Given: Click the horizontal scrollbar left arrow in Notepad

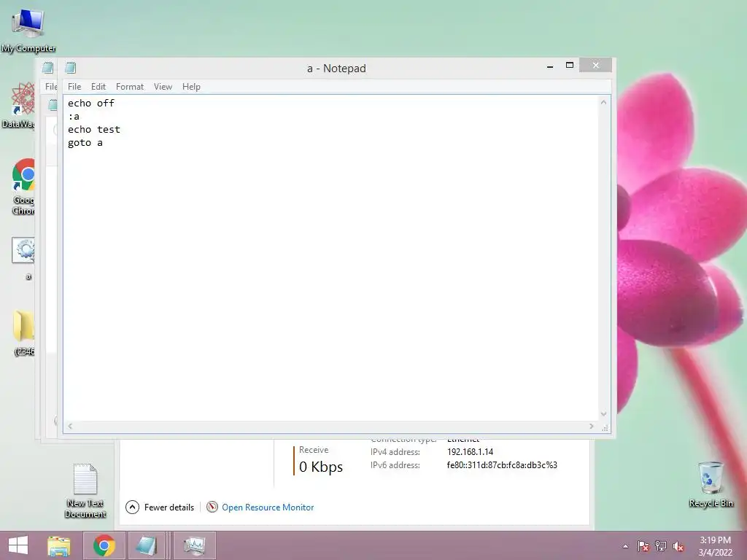Looking at the screenshot, I should (70, 426).
